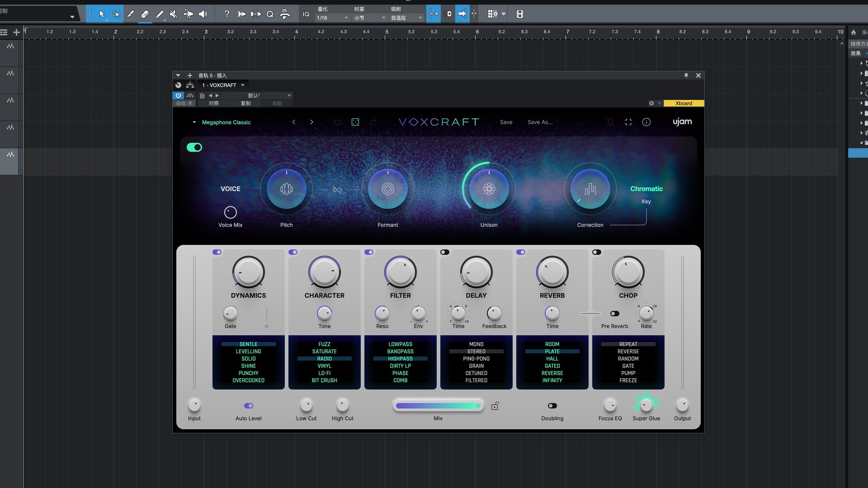Expand the 1 - VOXCRAFT insert dropdown
The image size is (868, 488).
[243, 85]
